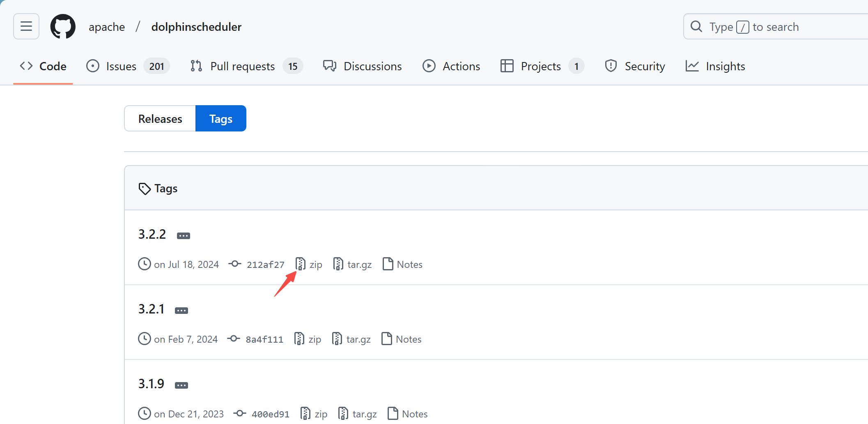Focus the Type / to search field
This screenshot has height=424, width=868.
coord(776,27)
